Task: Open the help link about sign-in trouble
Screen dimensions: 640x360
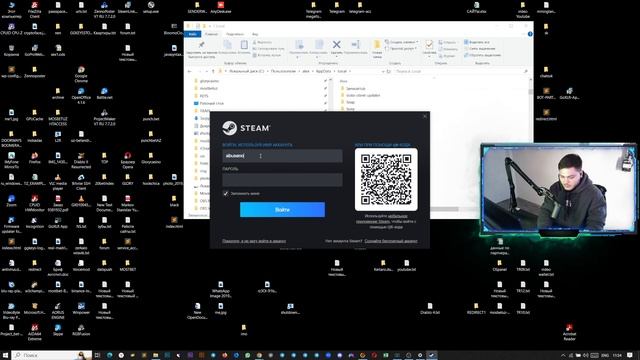Action: click(254, 241)
